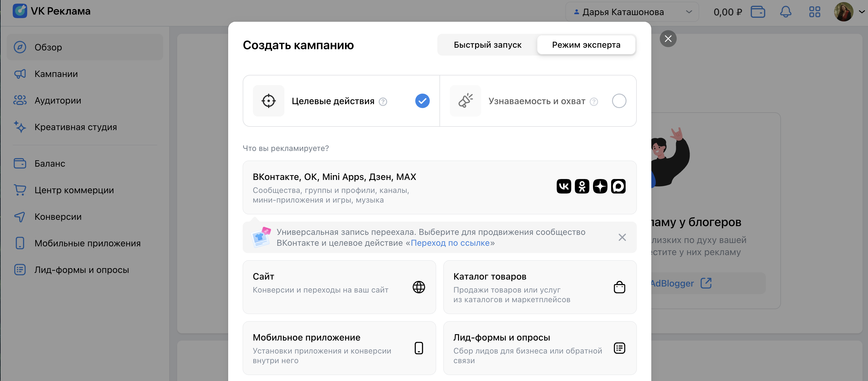Click the list icon in Лид-формы card
This screenshot has height=381, width=868.
point(619,348)
